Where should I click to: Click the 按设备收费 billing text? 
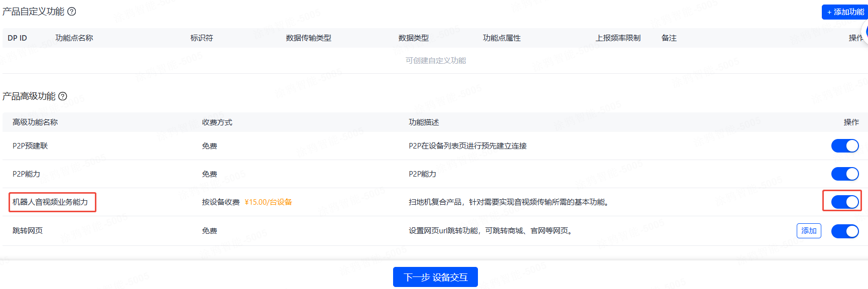point(221,202)
